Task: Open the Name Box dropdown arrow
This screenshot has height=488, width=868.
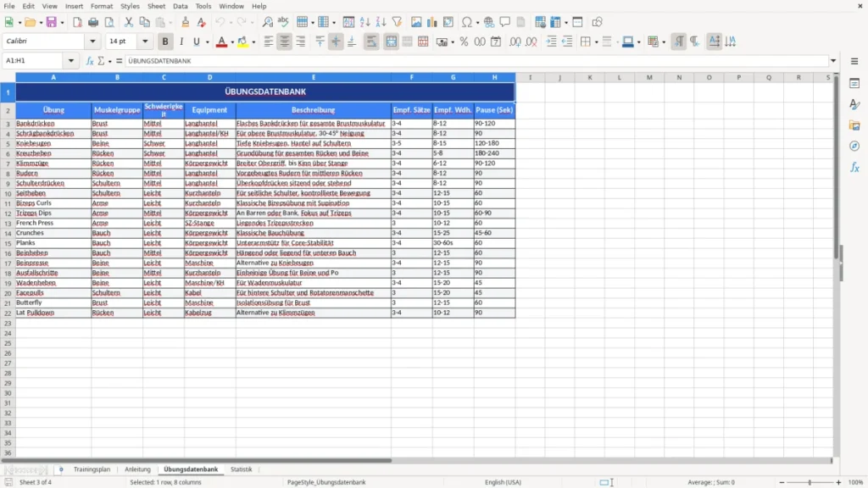Action: point(71,61)
